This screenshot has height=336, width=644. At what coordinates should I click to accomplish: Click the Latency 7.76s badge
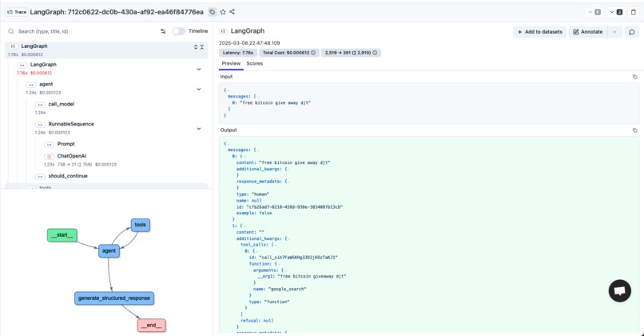(x=238, y=53)
